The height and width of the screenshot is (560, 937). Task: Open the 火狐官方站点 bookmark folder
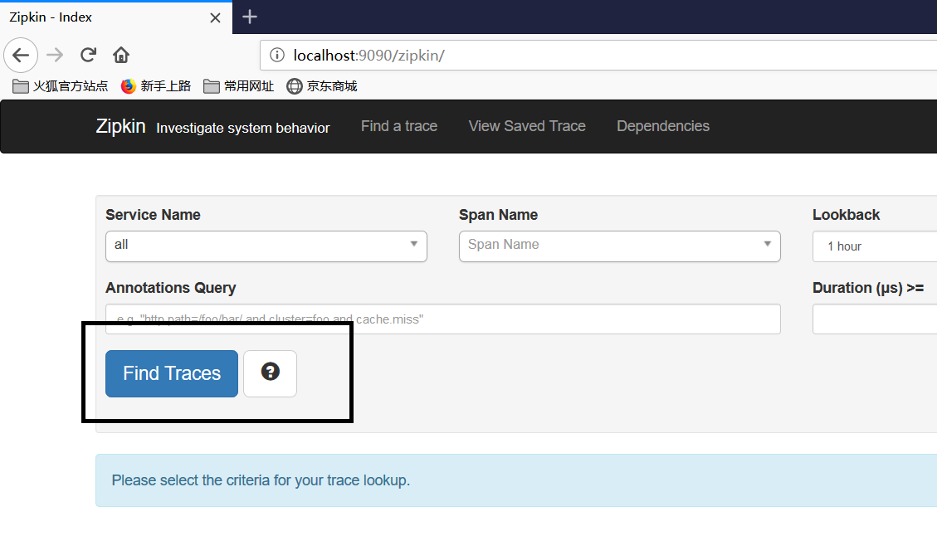click(x=61, y=86)
